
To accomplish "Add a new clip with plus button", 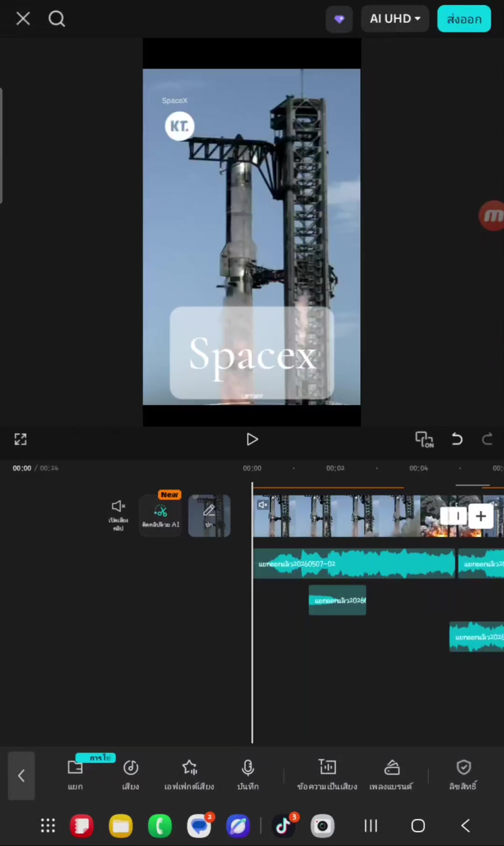I will 481,516.
